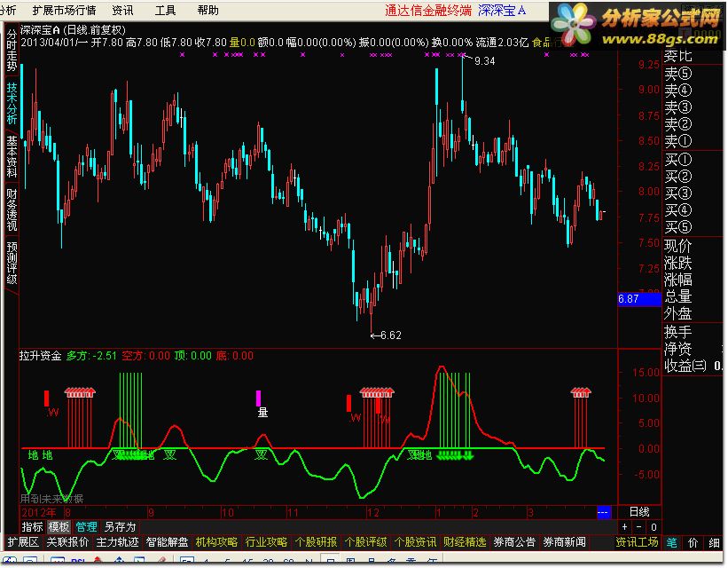This screenshot has height=568, width=728.
Task: Click the 管理 button
Action: [x=86, y=526]
